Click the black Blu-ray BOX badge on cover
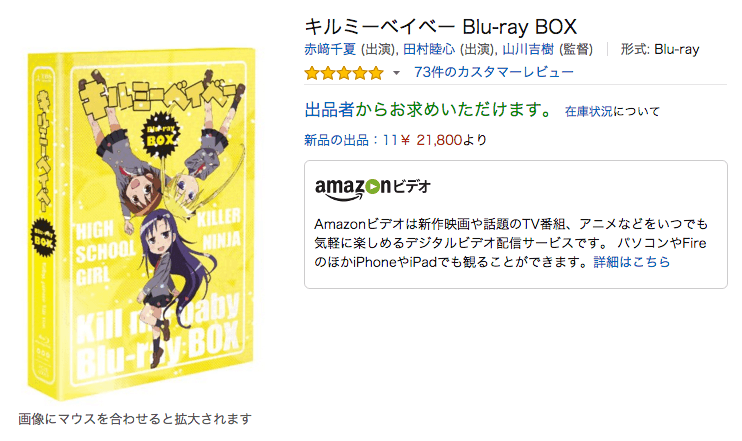This screenshot has height=441, width=742. (160, 135)
